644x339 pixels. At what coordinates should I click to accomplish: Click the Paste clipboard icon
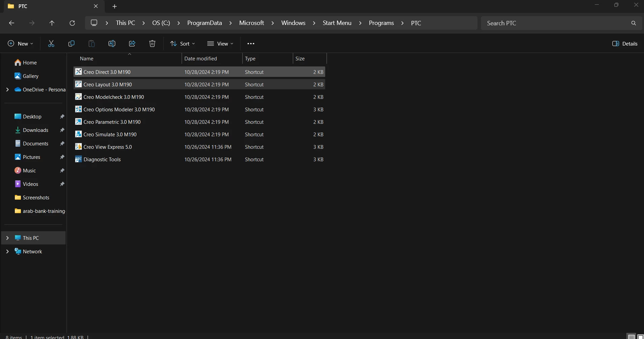click(92, 44)
